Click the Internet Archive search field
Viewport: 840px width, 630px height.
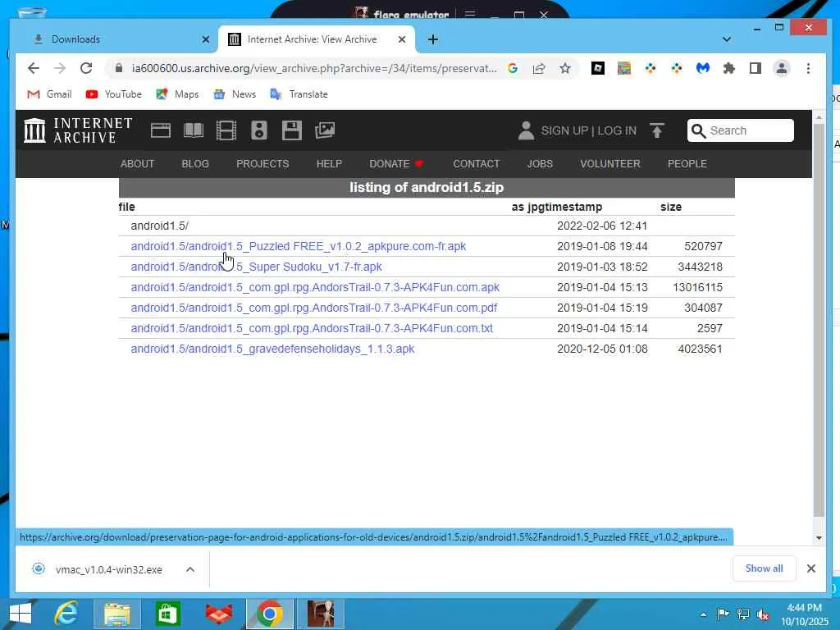(741, 130)
